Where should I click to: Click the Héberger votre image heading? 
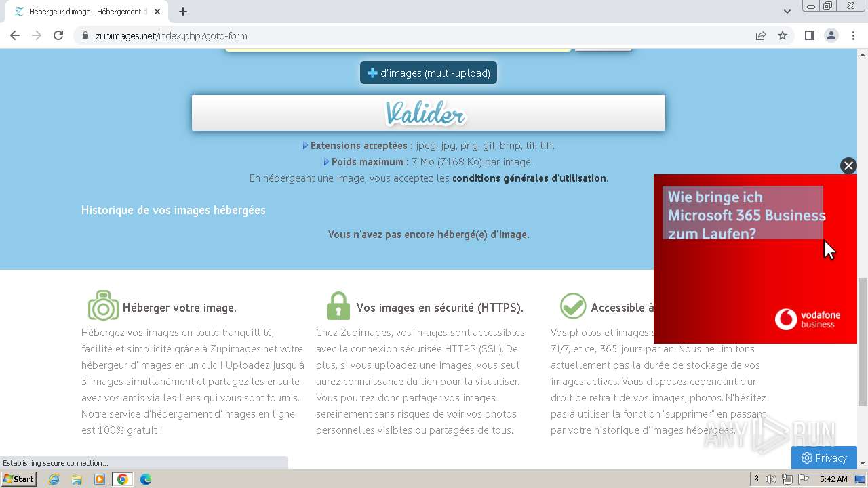coord(180,308)
